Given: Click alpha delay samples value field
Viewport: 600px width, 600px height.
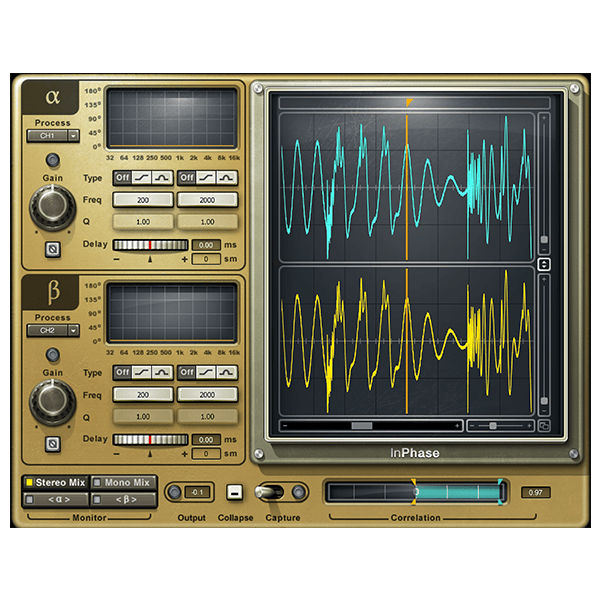Looking at the screenshot, I should tap(206, 259).
